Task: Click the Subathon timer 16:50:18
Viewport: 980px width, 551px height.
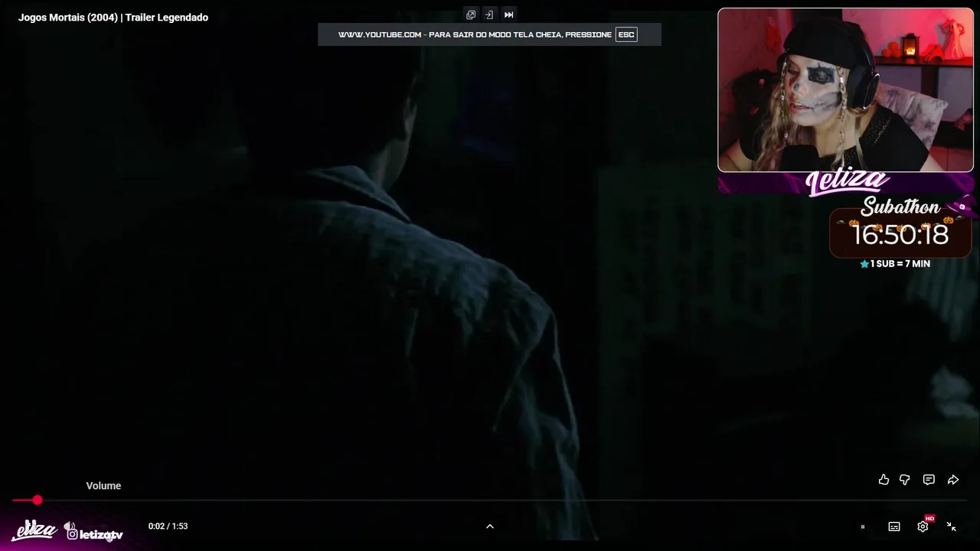Action: (x=900, y=235)
